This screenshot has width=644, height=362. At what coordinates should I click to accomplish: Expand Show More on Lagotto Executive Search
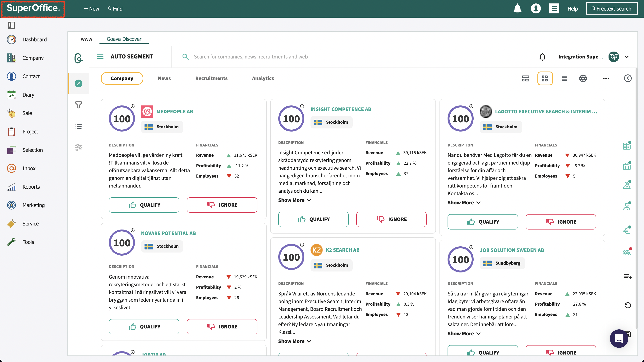tap(464, 203)
